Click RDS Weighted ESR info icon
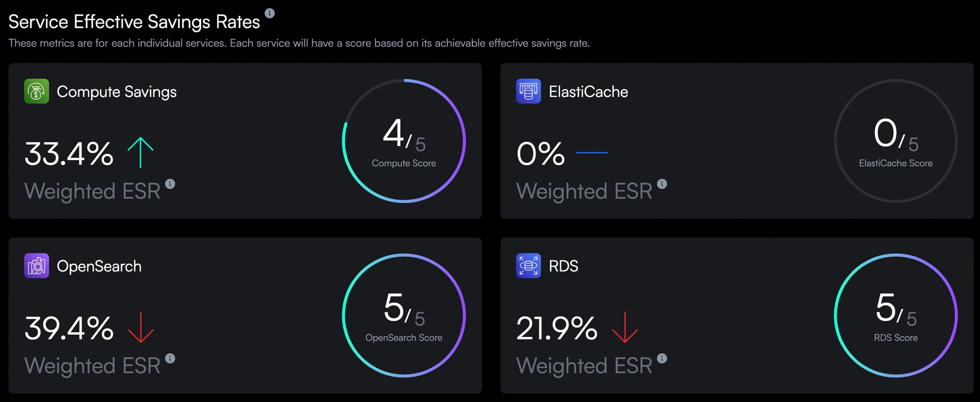Screen dimensions: 980x402 [x=662, y=359]
